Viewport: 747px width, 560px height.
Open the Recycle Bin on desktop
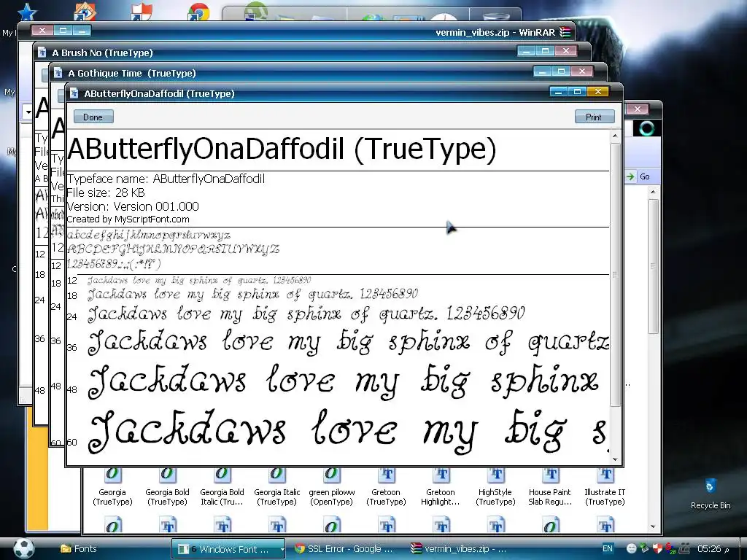pos(711,494)
